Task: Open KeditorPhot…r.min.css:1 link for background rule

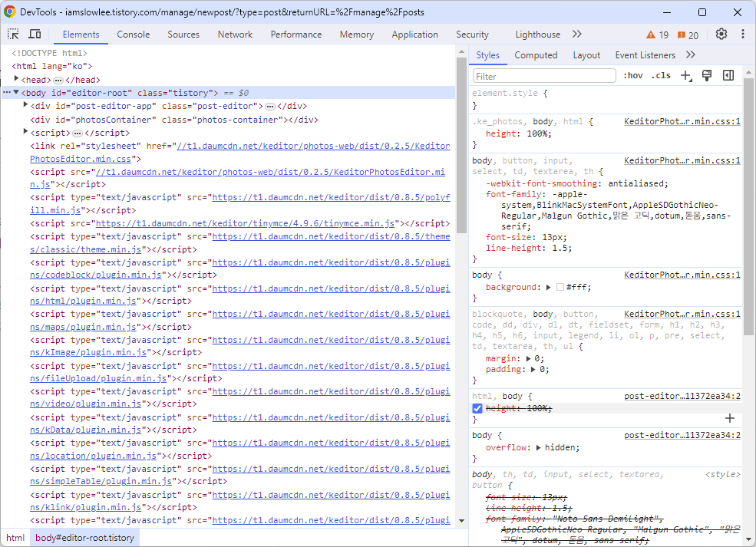Action: pos(682,275)
